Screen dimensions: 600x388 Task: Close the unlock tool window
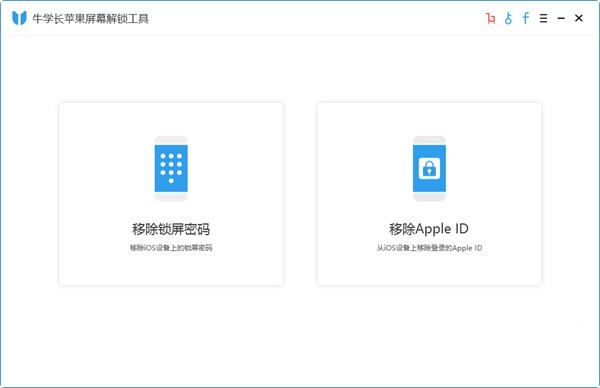(x=579, y=18)
